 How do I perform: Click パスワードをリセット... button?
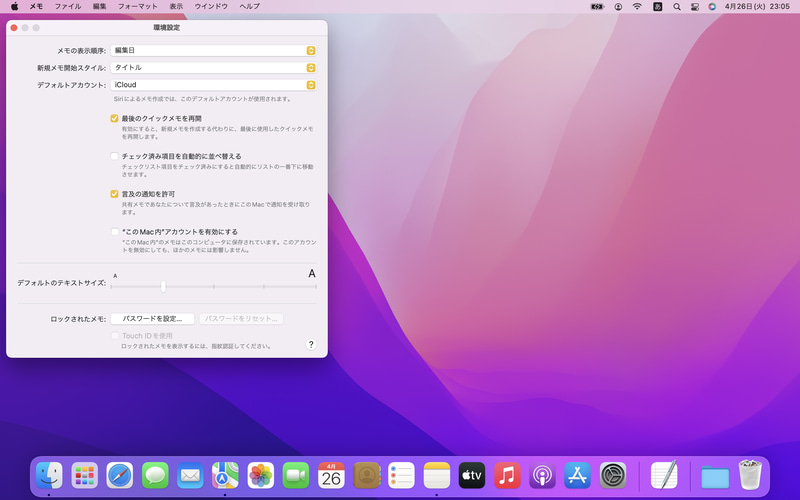[x=241, y=319]
